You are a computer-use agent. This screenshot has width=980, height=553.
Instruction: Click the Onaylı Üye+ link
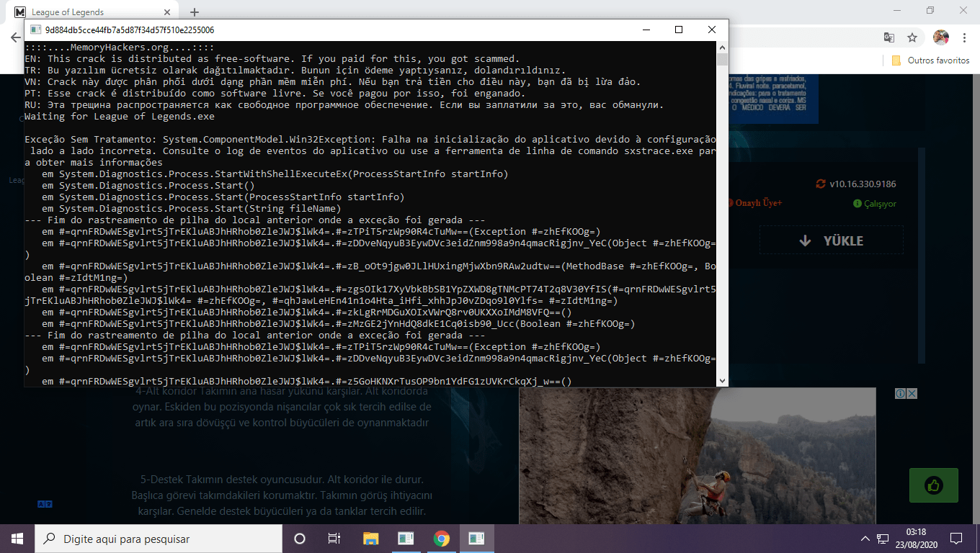click(758, 204)
